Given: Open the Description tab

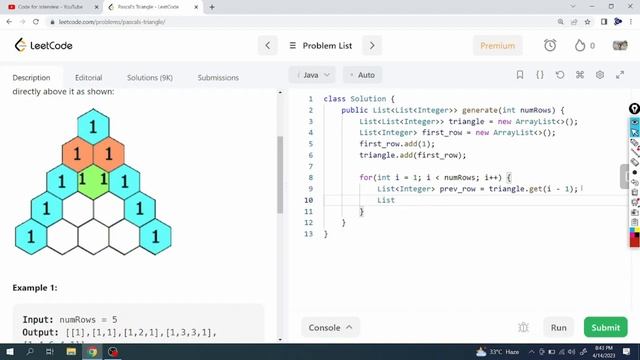Looking at the screenshot, I should pyautogui.click(x=31, y=78).
